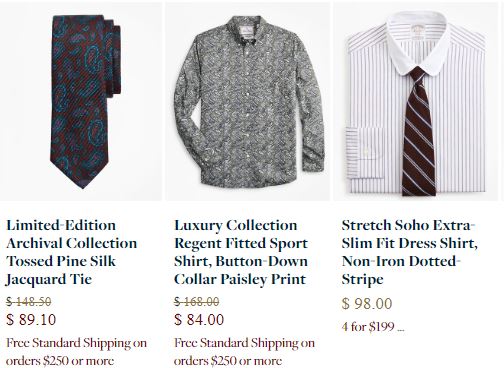Open Limited-Edition Archival Collection Tie title link

(72, 252)
